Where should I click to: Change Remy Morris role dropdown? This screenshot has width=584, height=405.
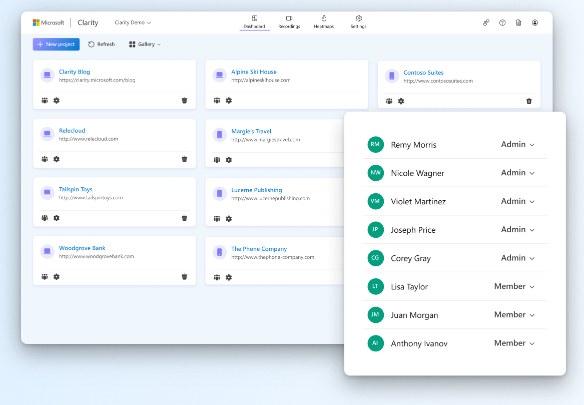point(518,144)
